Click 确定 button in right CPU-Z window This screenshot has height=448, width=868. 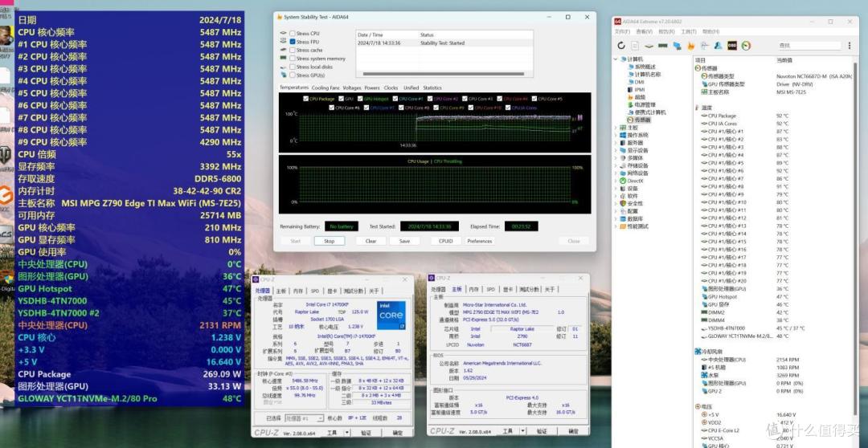coord(574,431)
